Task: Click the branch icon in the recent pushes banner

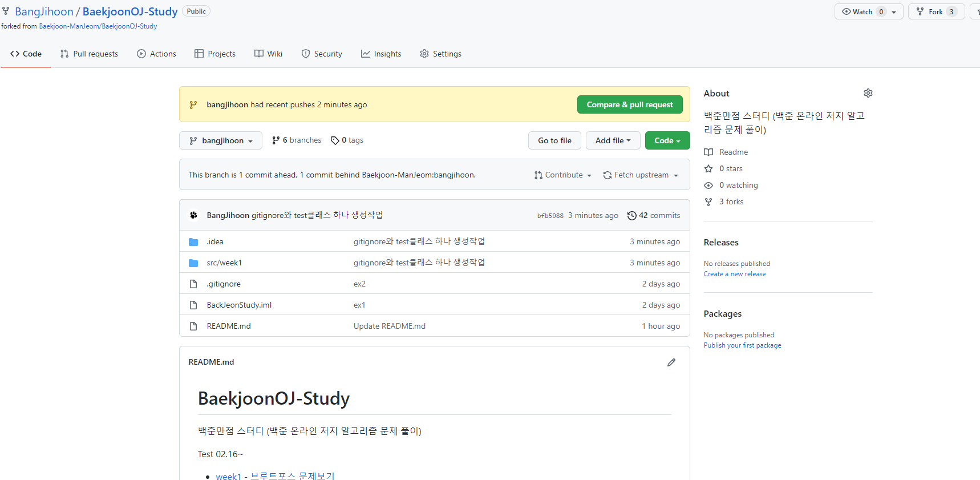Action: coord(193,104)
